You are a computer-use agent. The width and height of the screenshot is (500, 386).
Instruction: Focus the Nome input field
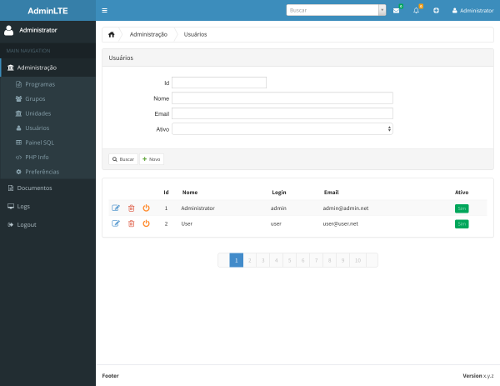(282, 98)
